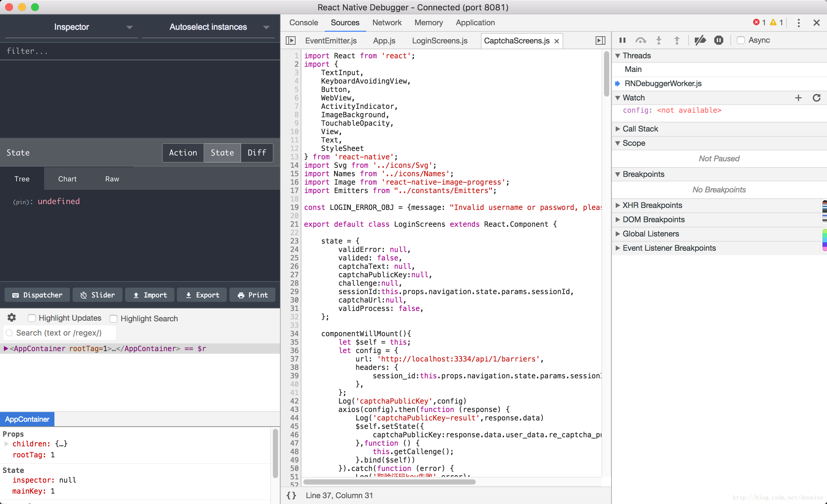The height and width of the screenshot is (504, 827).
Task: Select the Application tab
Action: point(475,22)
